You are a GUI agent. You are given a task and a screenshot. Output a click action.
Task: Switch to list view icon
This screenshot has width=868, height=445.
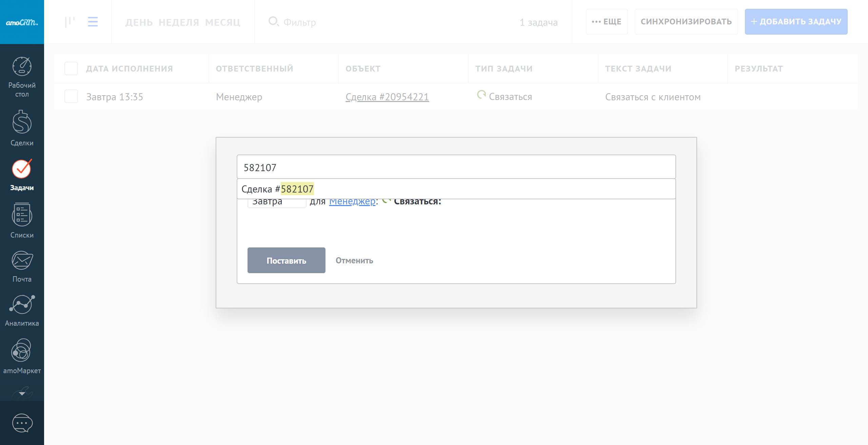click(93, 22)
